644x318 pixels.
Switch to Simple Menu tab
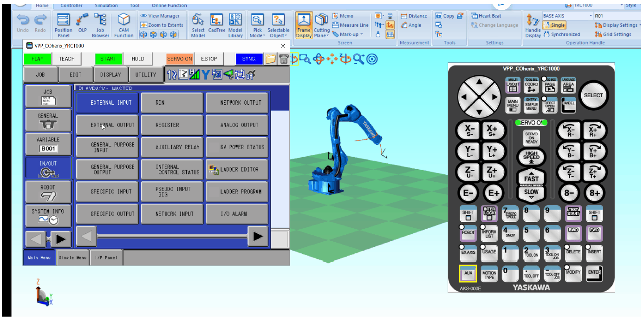click(x=73, y=258)
